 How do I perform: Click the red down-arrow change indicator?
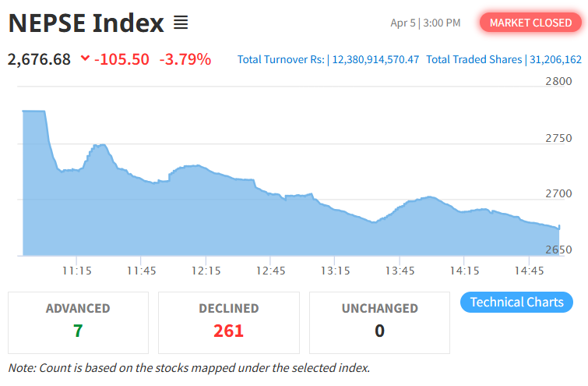point(85,59)
